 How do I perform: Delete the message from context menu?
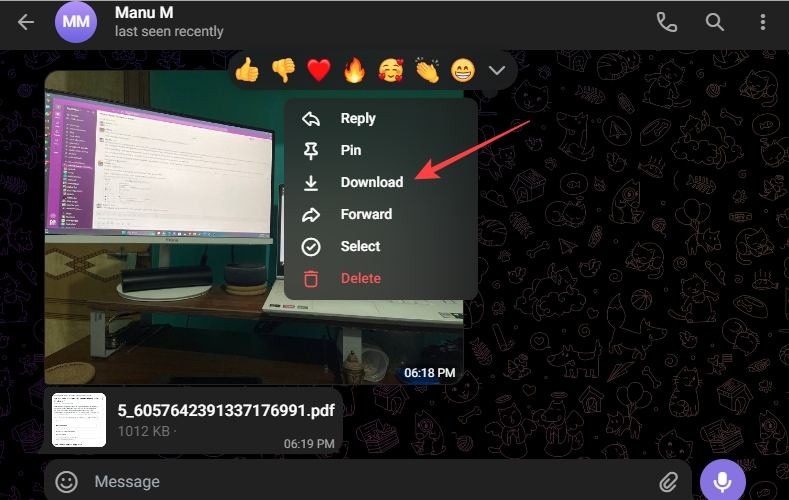360,278
